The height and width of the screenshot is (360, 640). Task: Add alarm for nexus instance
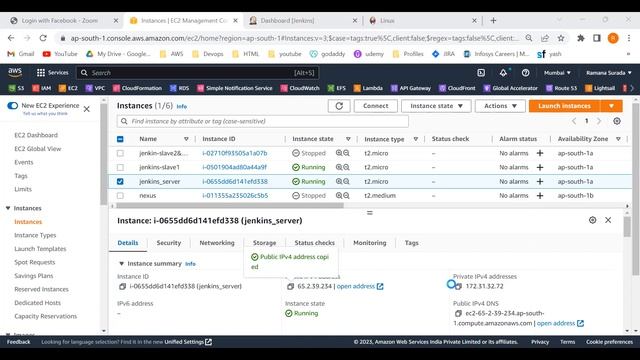(540, 196)
